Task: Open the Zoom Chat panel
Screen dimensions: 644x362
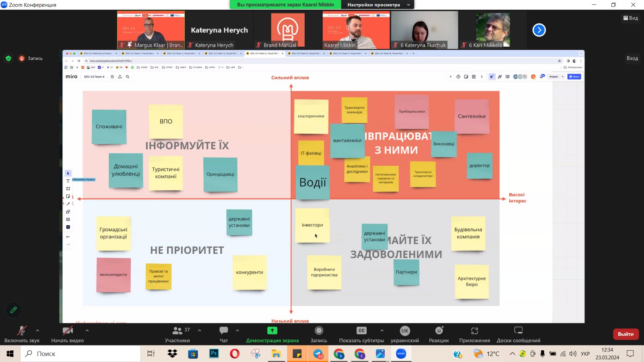Action: [x=224, y=334]
